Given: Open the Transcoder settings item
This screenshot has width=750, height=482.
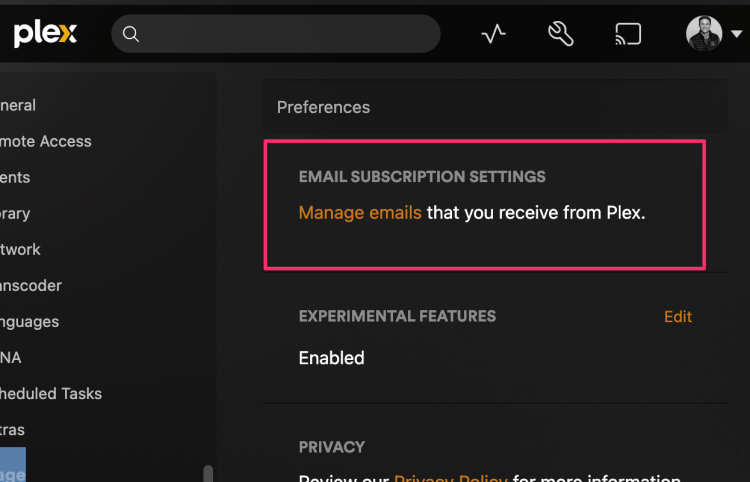Looking at the screenshot, I should [31, 285].
